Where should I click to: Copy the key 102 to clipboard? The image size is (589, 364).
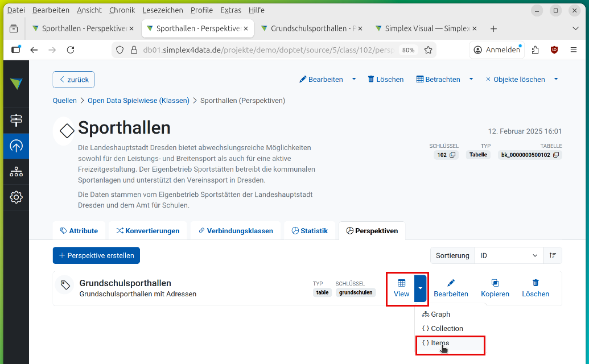[452, 155]
